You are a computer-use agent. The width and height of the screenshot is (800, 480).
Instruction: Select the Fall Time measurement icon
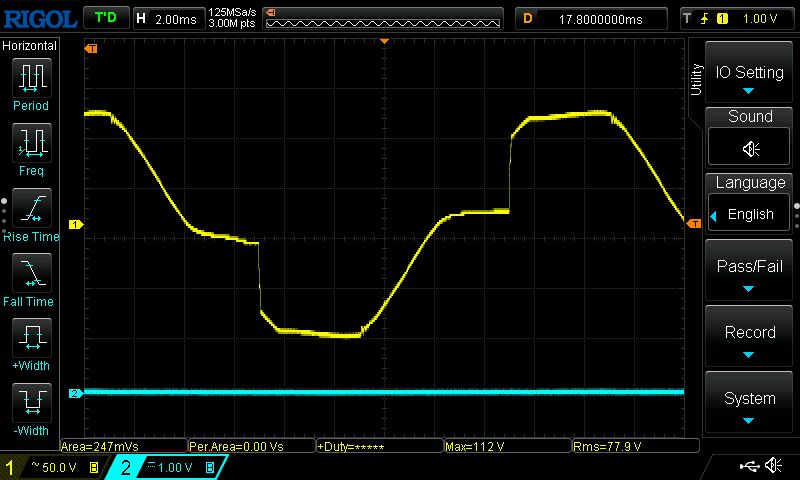click(x=32, y=272)
